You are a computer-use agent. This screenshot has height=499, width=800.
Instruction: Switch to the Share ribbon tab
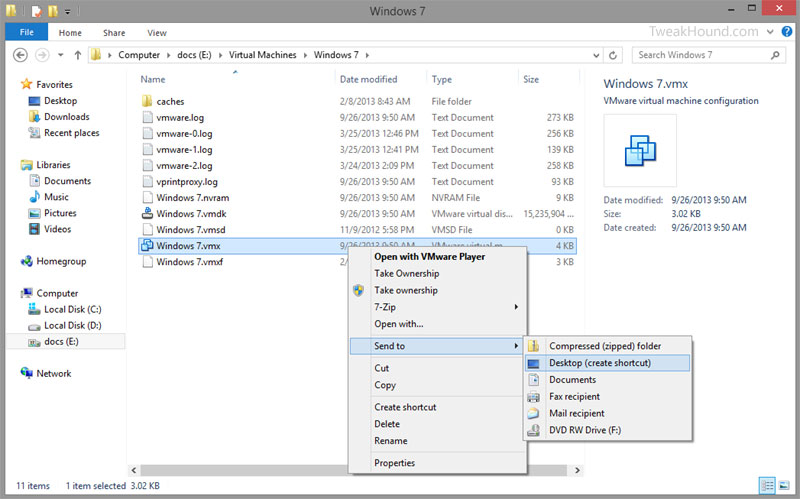pos(114,33)
